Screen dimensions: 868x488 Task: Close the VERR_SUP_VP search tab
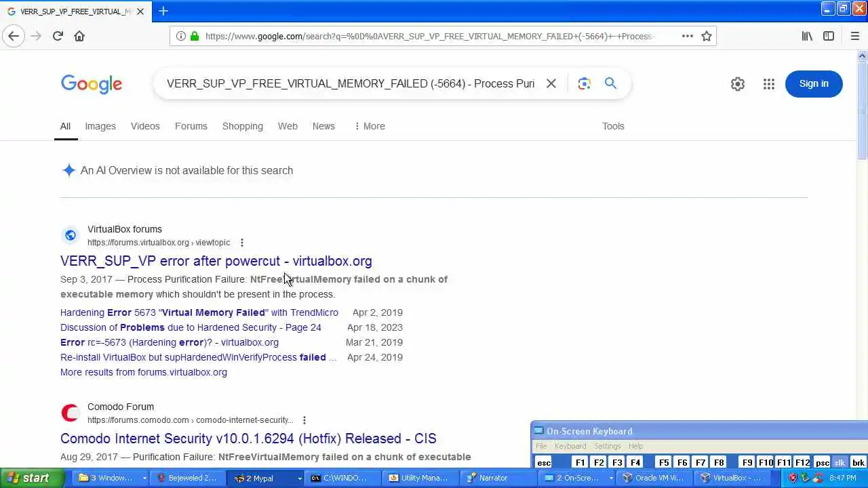tap(140, 12)
